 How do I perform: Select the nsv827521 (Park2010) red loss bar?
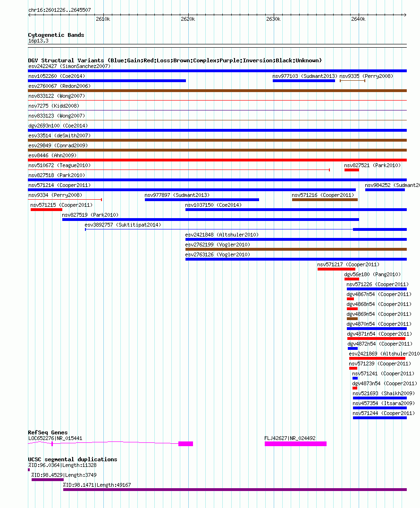352,170
